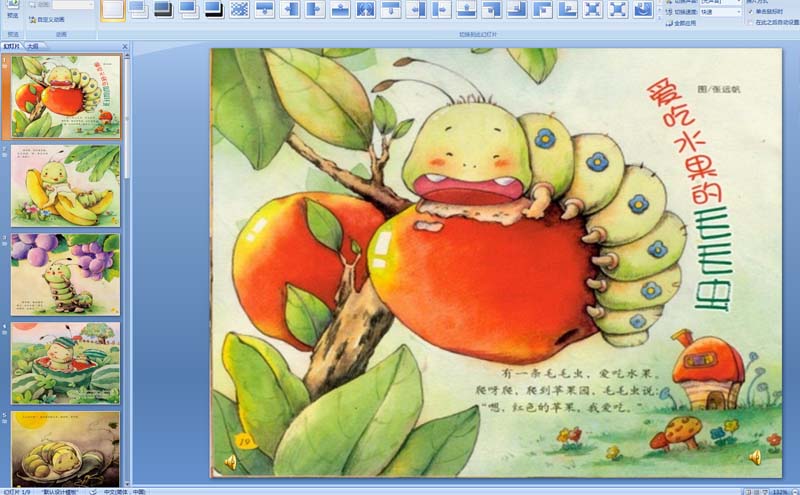800x495 pixels.
Task: Expand the full transition gallery
Action: 659,18
